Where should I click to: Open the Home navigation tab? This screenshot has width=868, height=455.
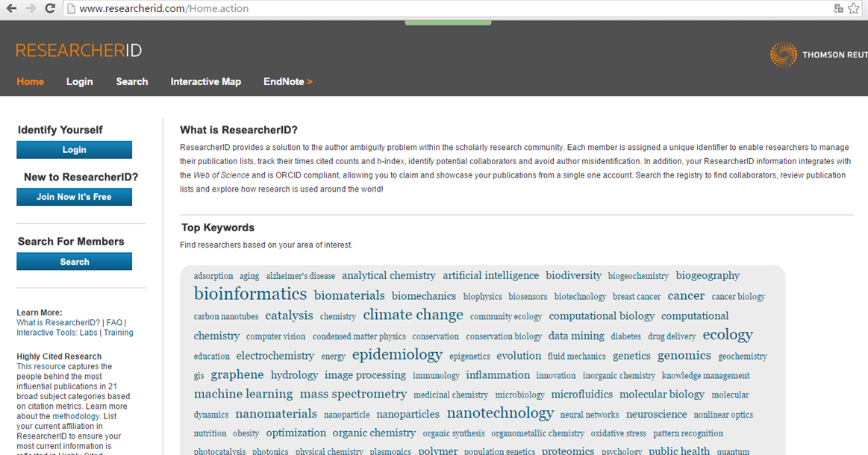pyautogui.click(x=31, y=81)
